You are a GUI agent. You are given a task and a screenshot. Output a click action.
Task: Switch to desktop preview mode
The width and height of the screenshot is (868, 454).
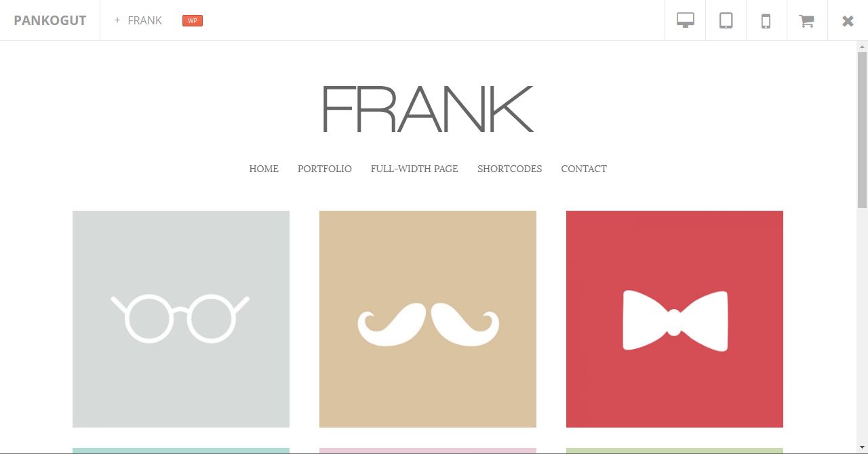tap(686, 20)
